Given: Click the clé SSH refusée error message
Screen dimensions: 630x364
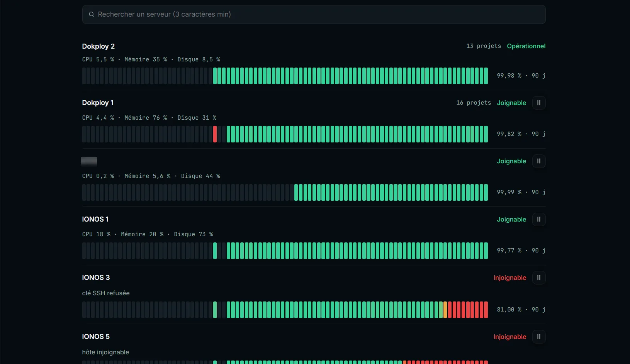Looking at the screenshot, I should [106, 293].
